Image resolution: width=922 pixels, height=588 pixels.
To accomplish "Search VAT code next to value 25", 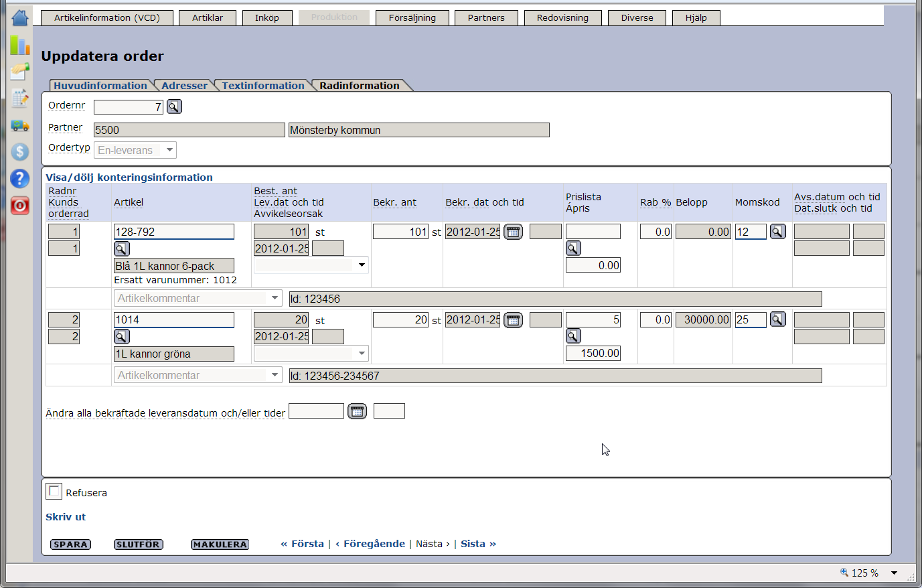I will [x=777, y=319].
